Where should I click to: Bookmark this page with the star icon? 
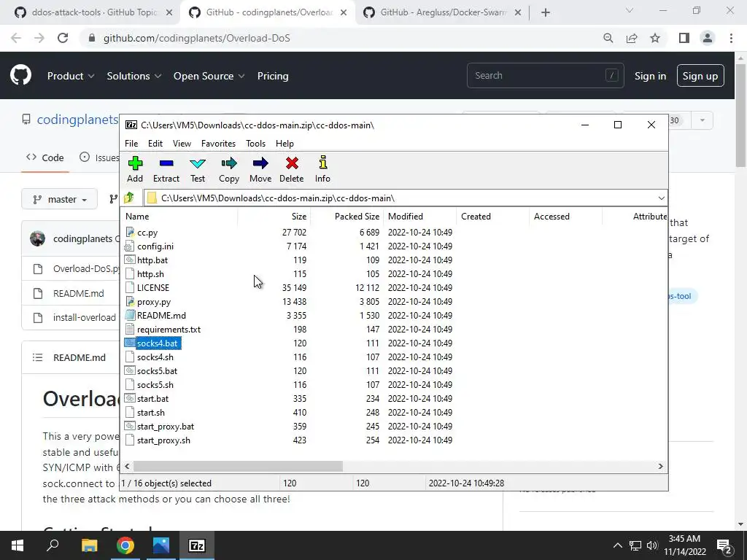click(655, 38)
